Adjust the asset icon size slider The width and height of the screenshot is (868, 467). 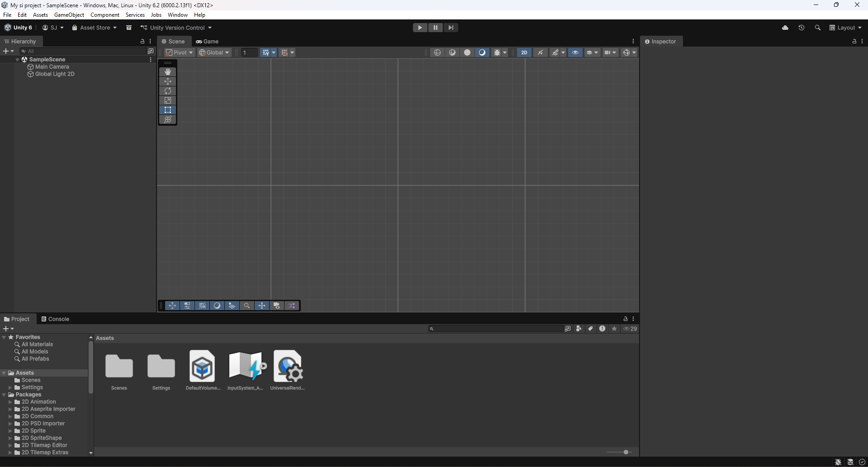[626, 452]
